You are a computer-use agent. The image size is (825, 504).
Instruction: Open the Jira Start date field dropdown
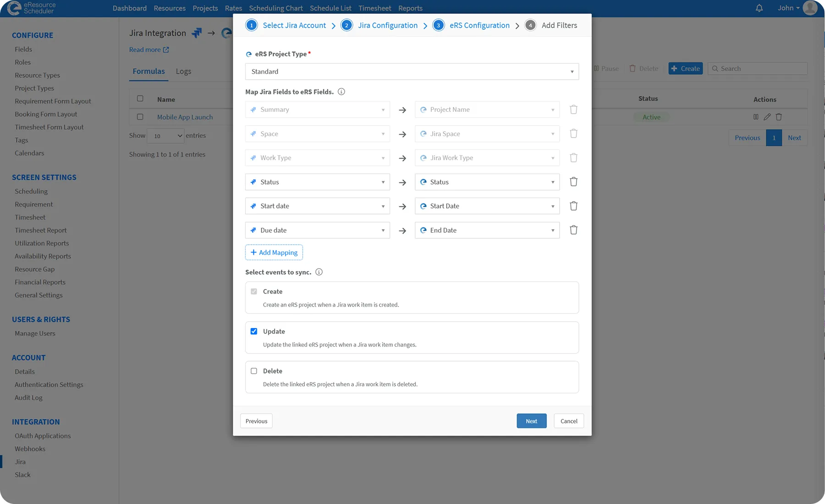[318, 206]
